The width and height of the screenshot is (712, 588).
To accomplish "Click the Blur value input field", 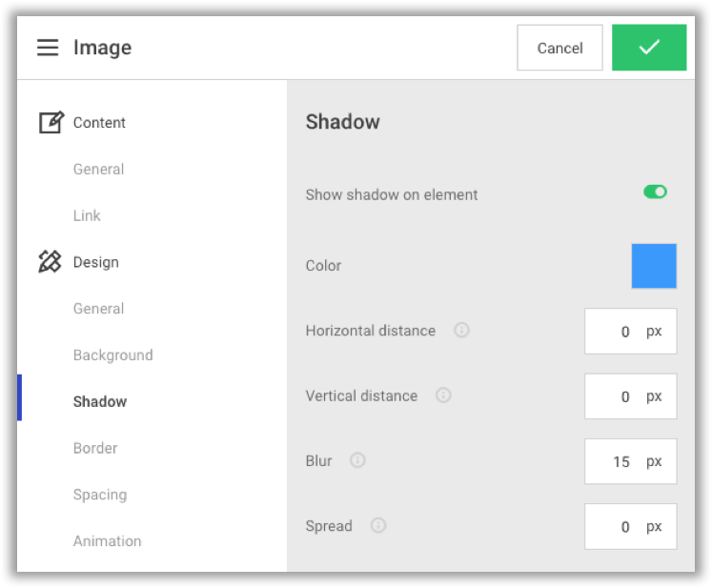I will [630, 461].
